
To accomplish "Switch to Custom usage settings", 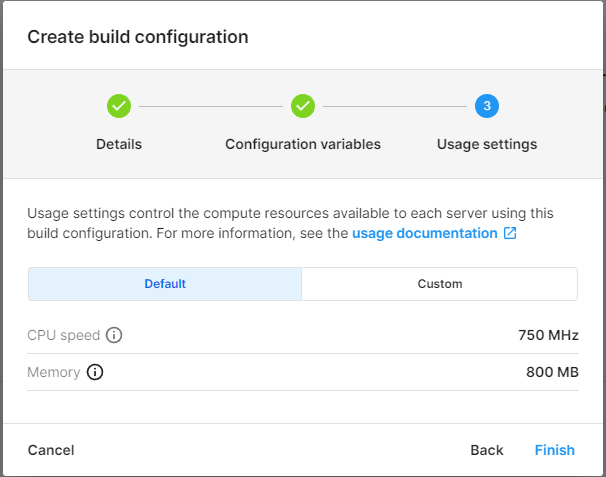I will [440, 284].
